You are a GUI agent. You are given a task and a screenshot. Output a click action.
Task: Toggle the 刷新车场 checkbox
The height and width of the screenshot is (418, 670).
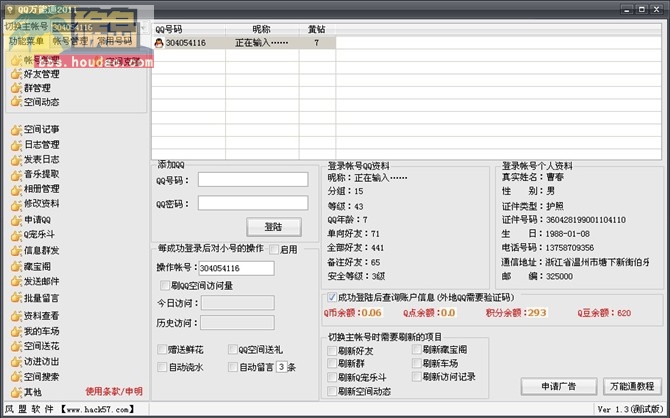417,363
